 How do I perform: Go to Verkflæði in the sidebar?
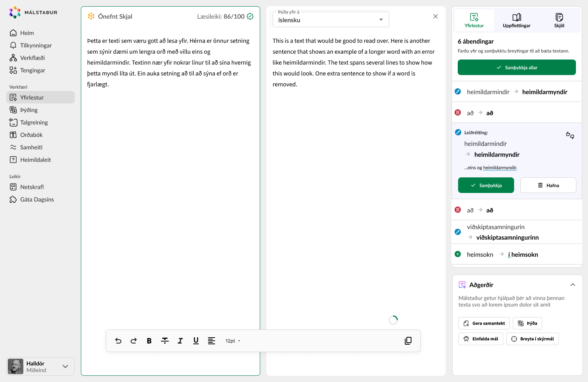pos(40,58)
